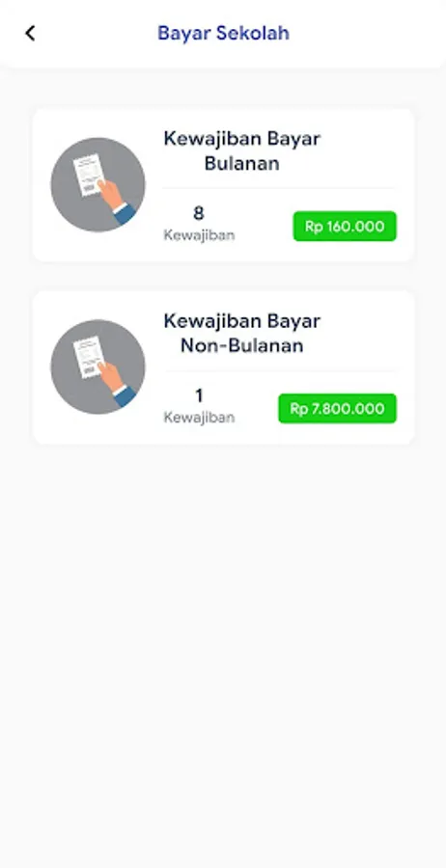Open the non-monthly obligations card
The height and width of the screenshot is (868, 446).
[223, 367]
